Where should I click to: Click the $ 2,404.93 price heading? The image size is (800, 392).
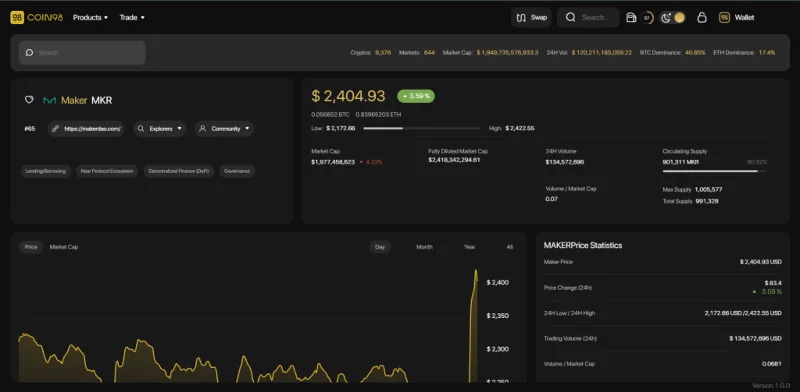(x=348, y=96)
